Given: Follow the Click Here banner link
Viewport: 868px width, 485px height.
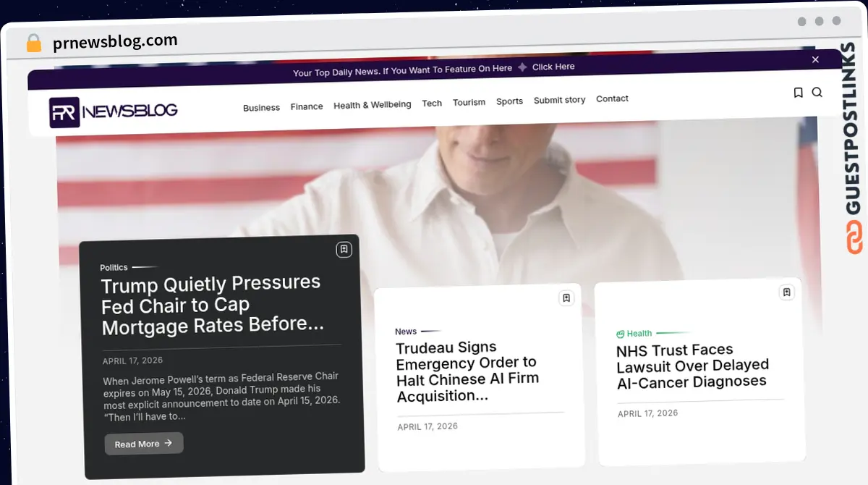Looking at the screenshot, I should pos(553,67).
